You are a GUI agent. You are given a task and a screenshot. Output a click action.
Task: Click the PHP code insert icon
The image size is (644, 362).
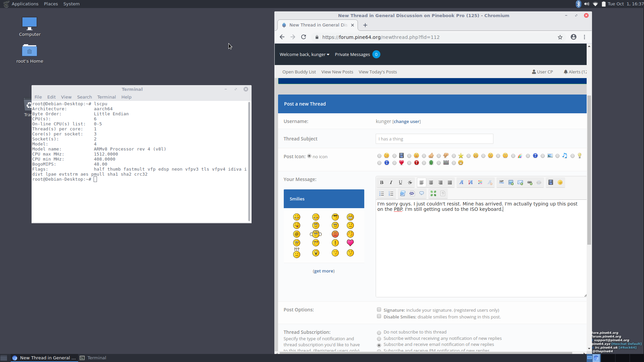(x=412, y=193)
